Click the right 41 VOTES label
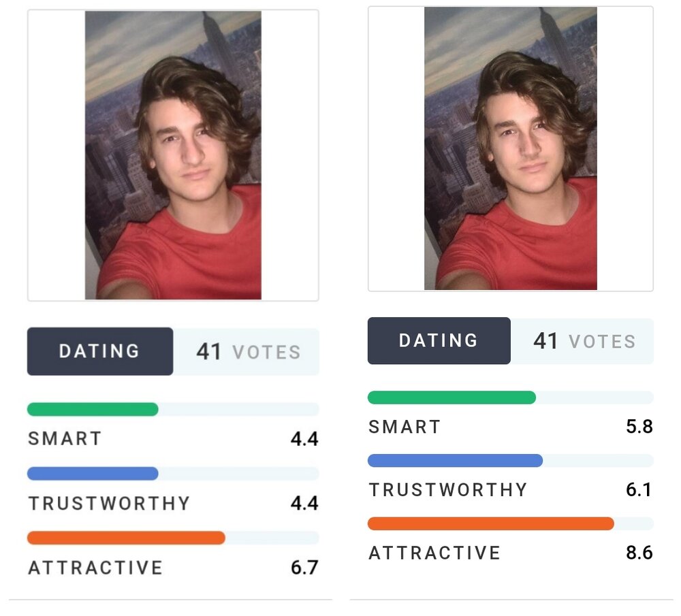 [584, 341]
